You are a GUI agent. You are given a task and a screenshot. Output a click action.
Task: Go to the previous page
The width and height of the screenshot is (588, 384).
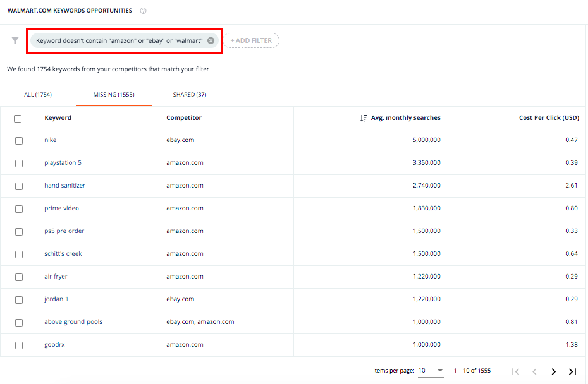point(534,371)
